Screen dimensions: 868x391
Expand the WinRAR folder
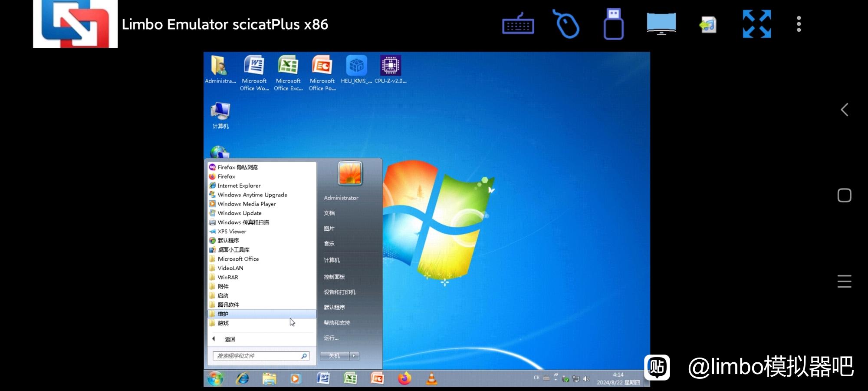[262, 277]
